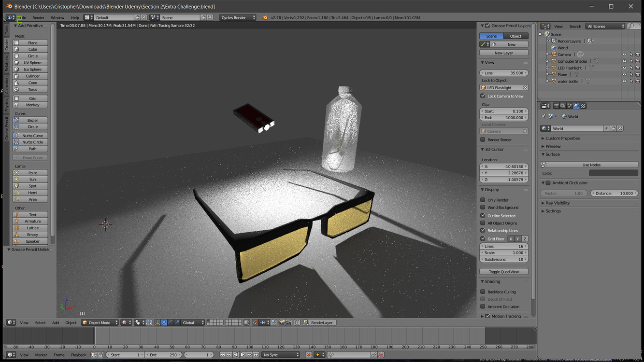
Task: Hide water bottle object with eye icon
Action: pos(624,82)
